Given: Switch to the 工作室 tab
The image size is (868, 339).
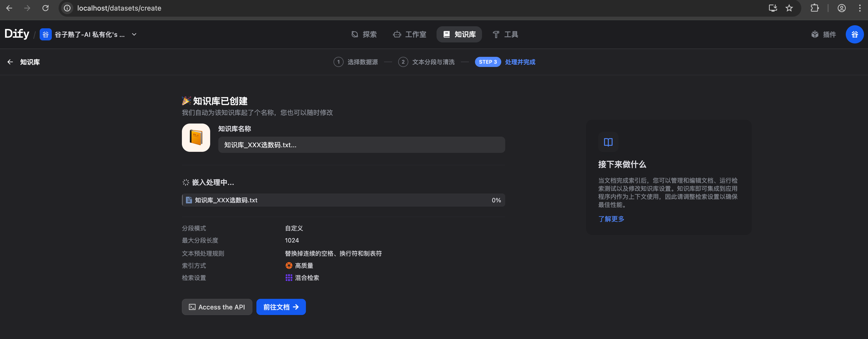Looking at the screenshot, I should (x=409, y=34).
